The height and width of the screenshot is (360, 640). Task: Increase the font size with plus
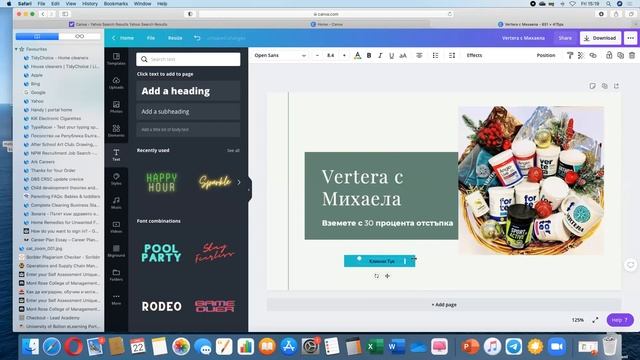(344, 56)
